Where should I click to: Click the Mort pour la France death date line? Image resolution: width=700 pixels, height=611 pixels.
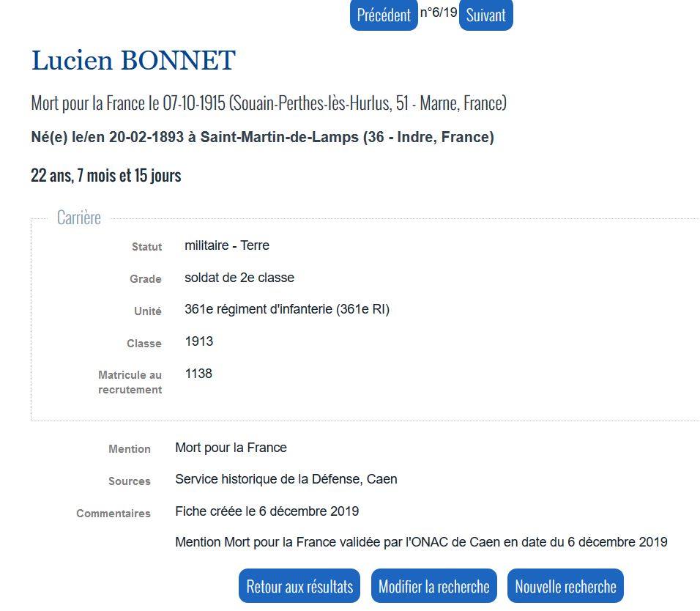tap(269, 103)
